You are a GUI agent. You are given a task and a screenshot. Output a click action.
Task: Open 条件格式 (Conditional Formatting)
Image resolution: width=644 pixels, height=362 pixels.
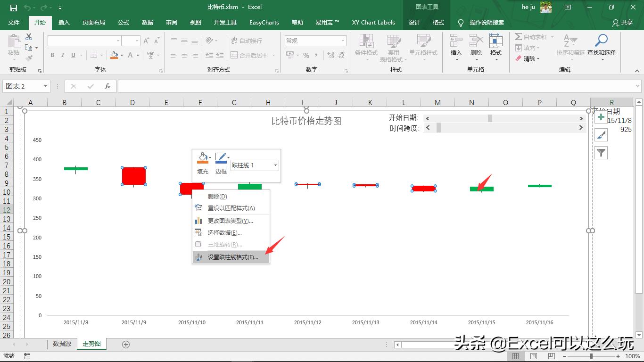366,47
